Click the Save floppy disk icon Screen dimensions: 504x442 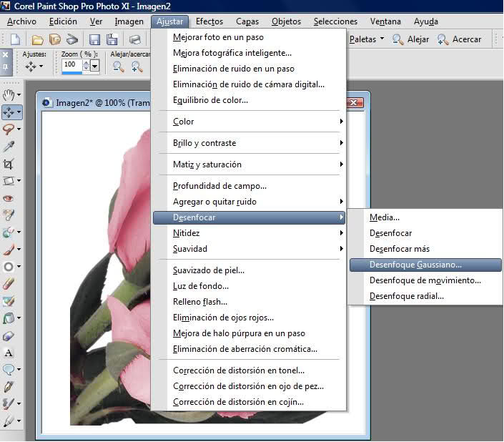click(94, 39)
